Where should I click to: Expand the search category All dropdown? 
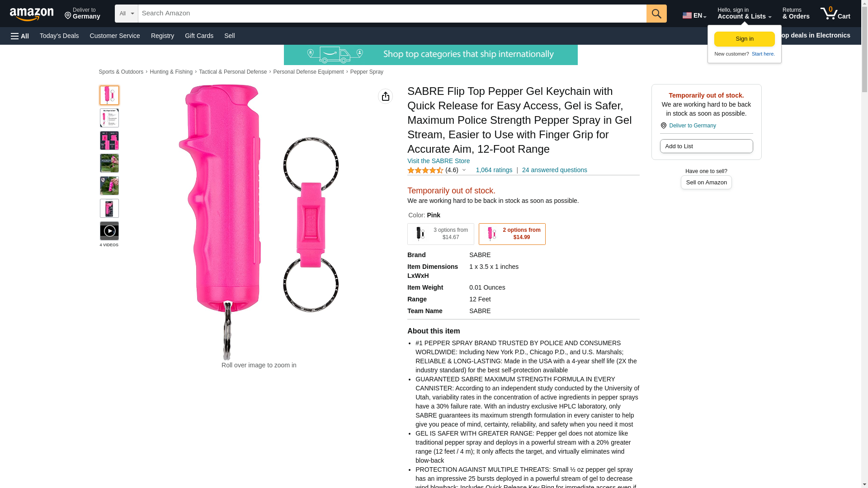[x=127, y=14]
